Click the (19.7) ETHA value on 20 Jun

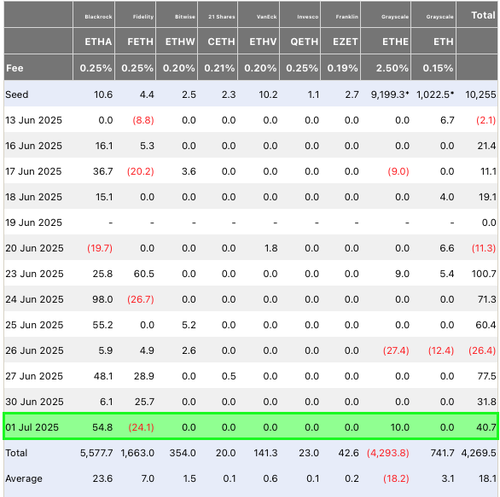point(100,248)
